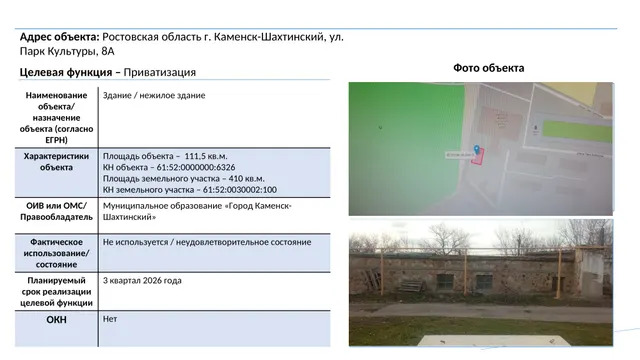
Task: Select 'КН объекта – 61:52:0000000:6326' line
Action: point(169,167)
